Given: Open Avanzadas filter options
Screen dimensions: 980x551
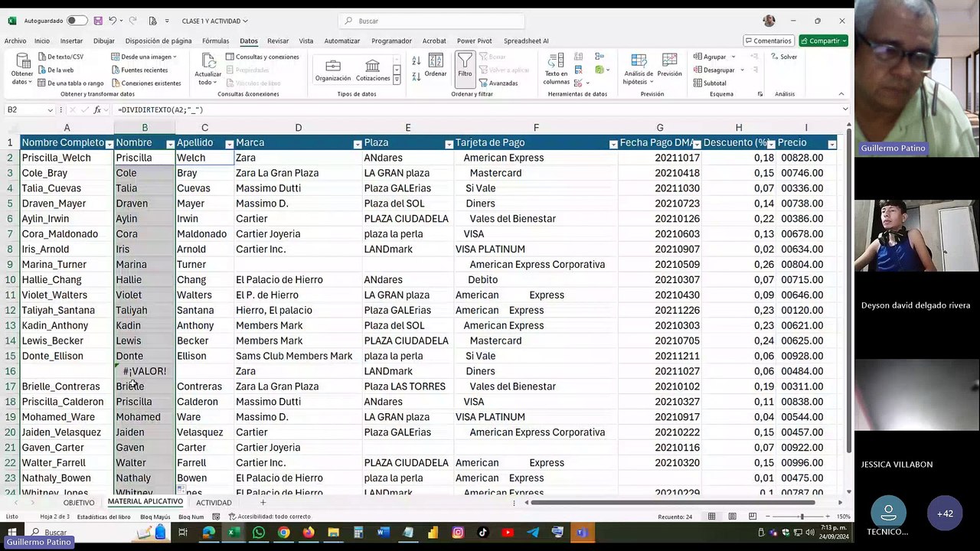Looking at the screenshot, I should click(498, 83).
